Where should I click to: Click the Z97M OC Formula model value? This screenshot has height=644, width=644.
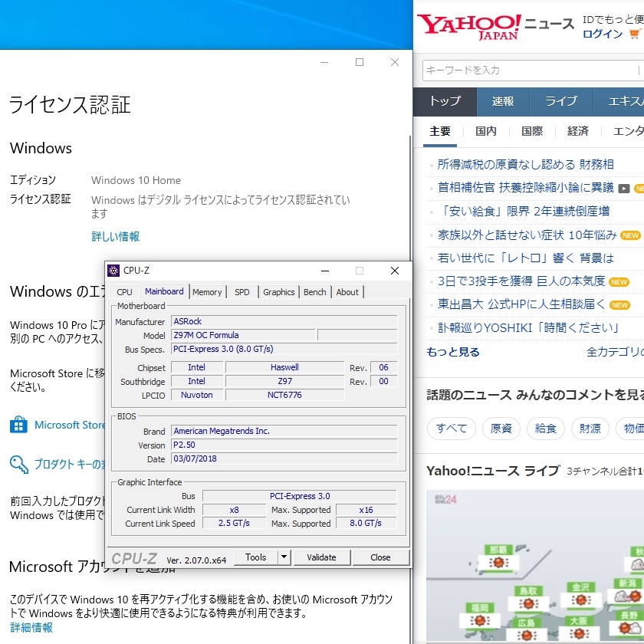[x=243, y=335]
